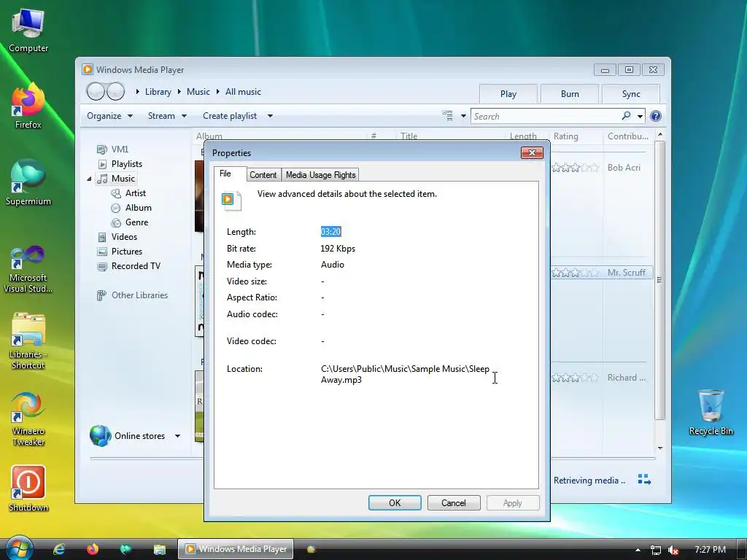Image resolution: width=747 pixels, height=560 pixels.
Task: Open Microsoft Visual Studio desktop shortcut
Action: [28, 269]
